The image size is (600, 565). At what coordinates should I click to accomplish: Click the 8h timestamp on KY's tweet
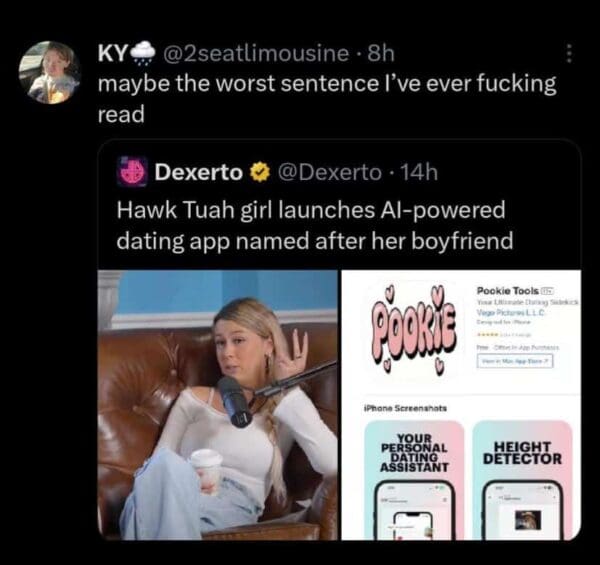[381, 54]
